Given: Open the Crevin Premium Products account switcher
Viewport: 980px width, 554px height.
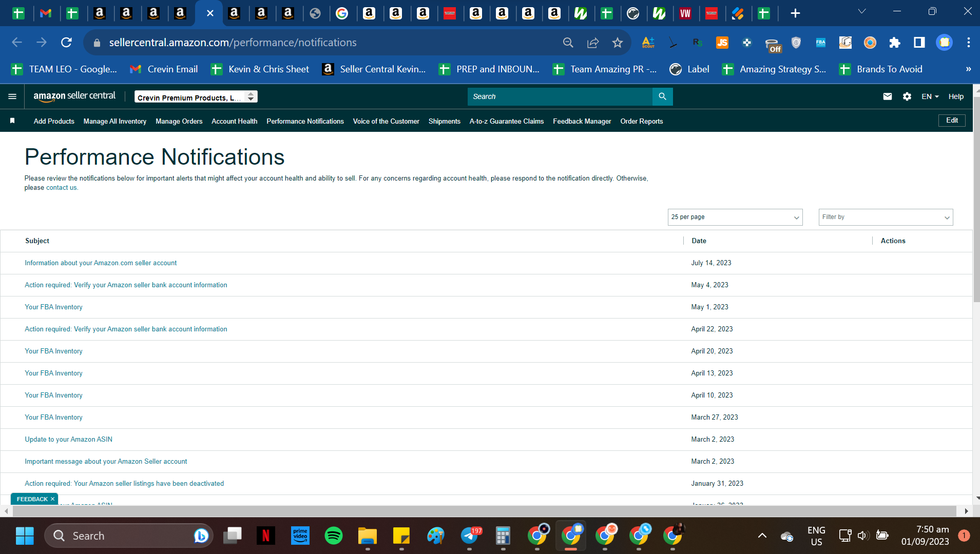Looking at the screenshot, I should 196,97.
